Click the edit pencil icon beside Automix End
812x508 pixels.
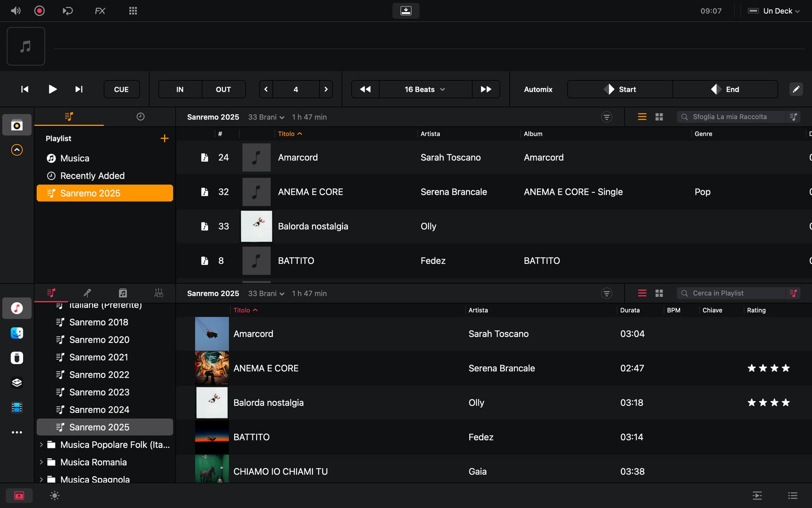pos(796,89)
